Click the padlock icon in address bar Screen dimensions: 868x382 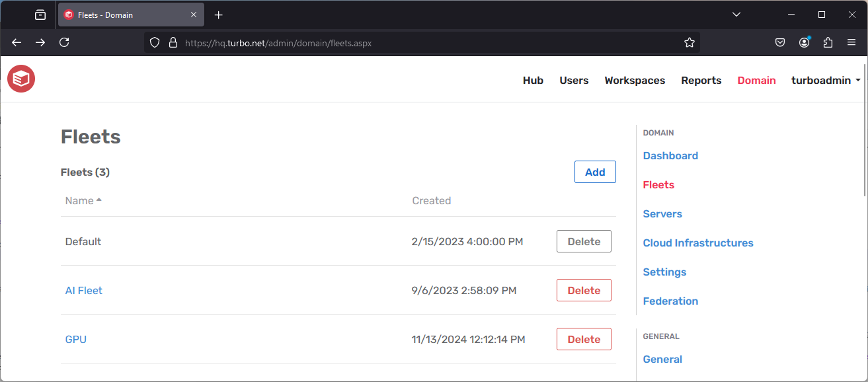(x=173, y=42)
